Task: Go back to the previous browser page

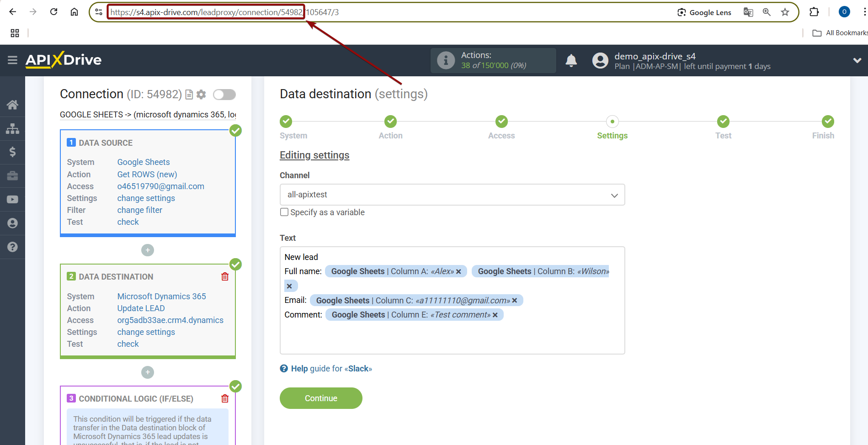Action: [x=13, y=12]
